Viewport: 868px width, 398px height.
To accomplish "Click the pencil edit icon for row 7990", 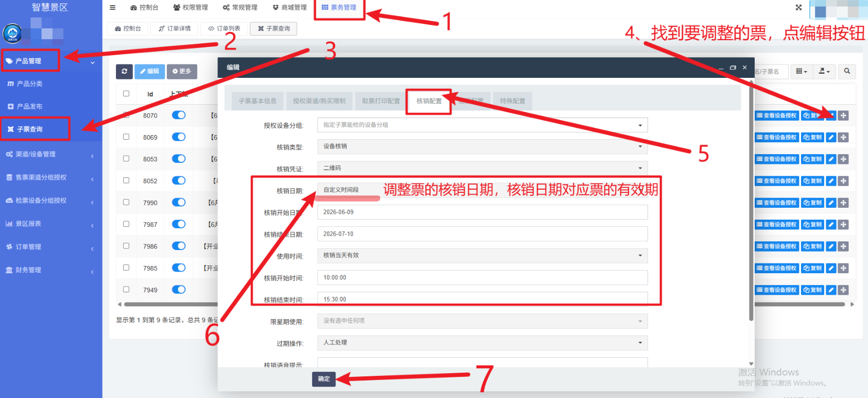I will click(831, 203).
